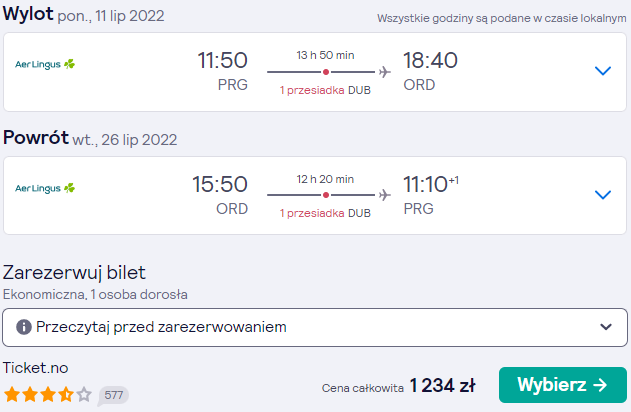Click the Ticket.no provider name

(x=35, y=368)
